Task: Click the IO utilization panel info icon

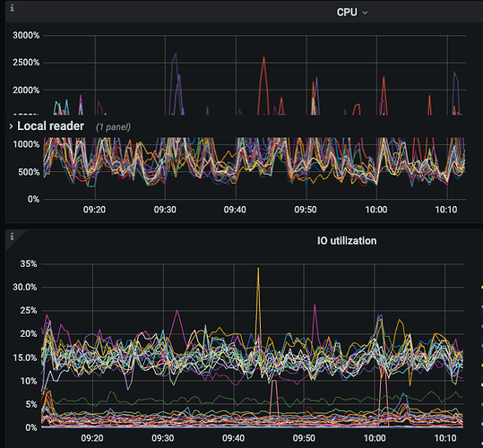Action: click(x=12, y=237)
